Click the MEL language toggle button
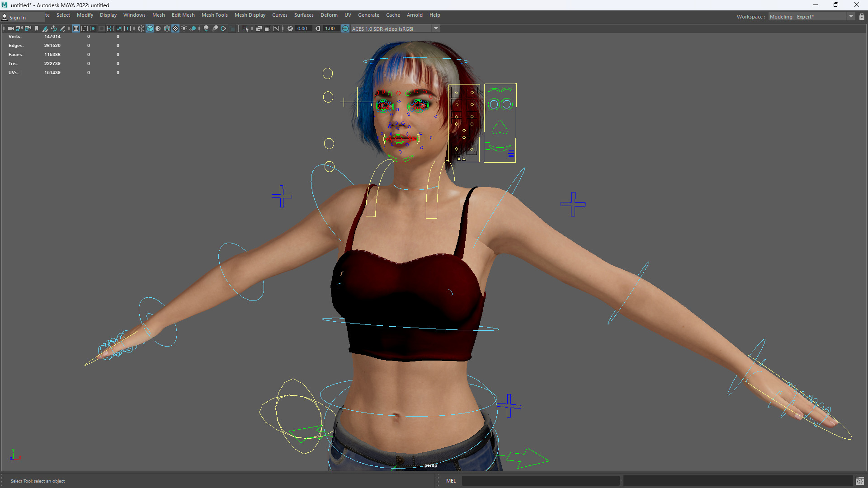 451,481
